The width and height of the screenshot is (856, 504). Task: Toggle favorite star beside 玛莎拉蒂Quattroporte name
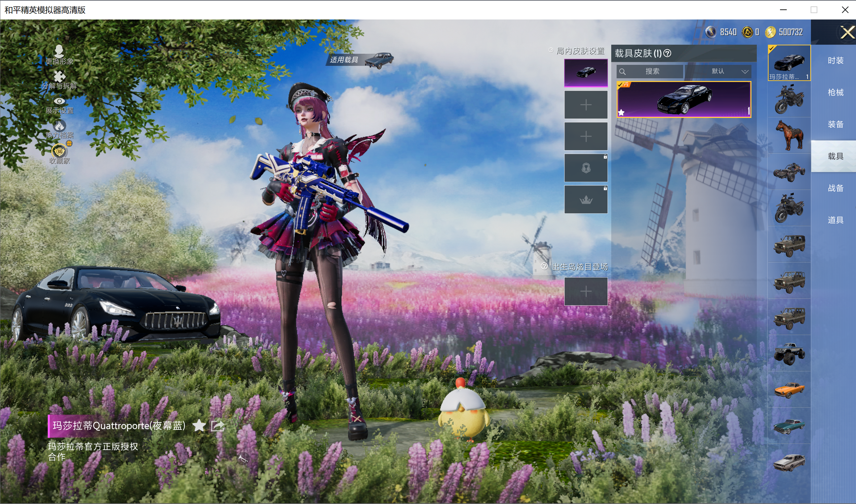coord(199,426)
